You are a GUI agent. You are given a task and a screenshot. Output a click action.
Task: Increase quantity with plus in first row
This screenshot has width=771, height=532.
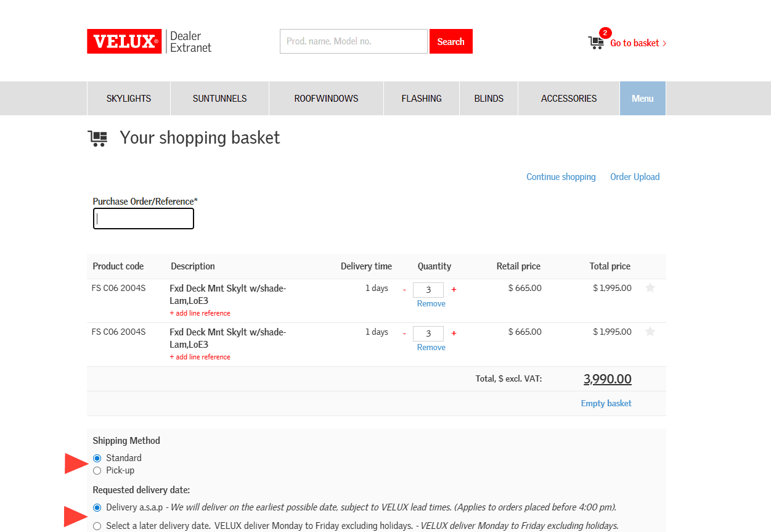point(454,289)
